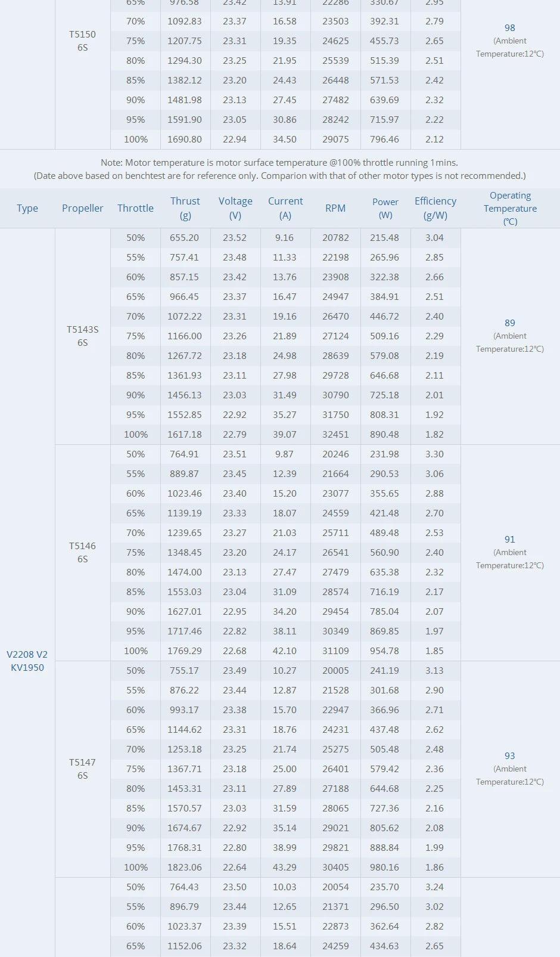Click the Type column header

[x=27, y=208]
